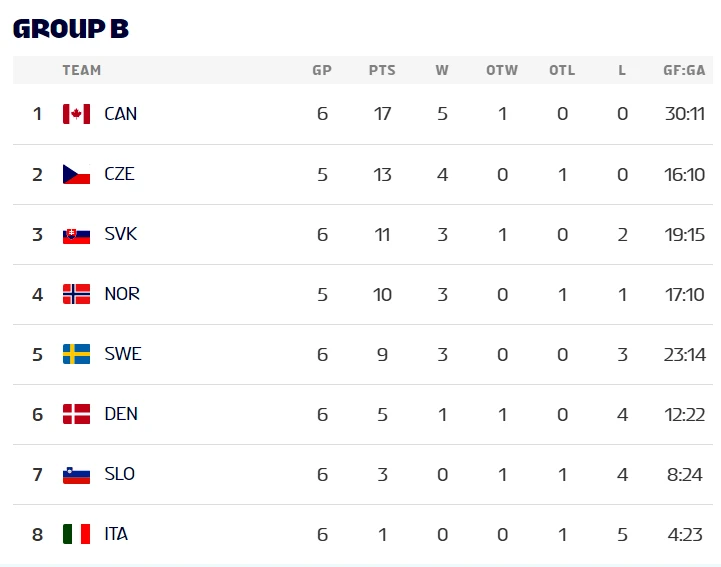Click the Canada flag icon
721x567 pixels.
point(76,114)
